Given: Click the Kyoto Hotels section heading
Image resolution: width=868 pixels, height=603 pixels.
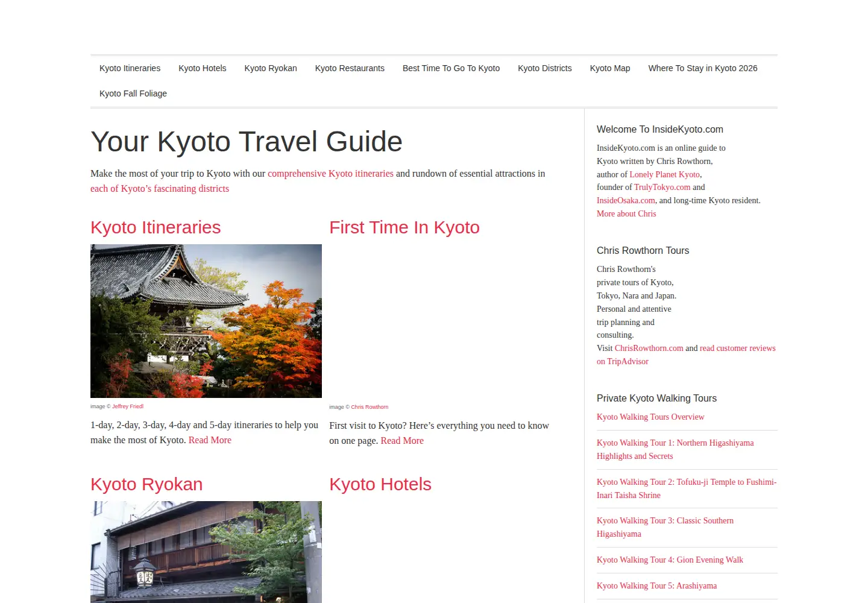Looking at the screenshot, I should [380, 484].
